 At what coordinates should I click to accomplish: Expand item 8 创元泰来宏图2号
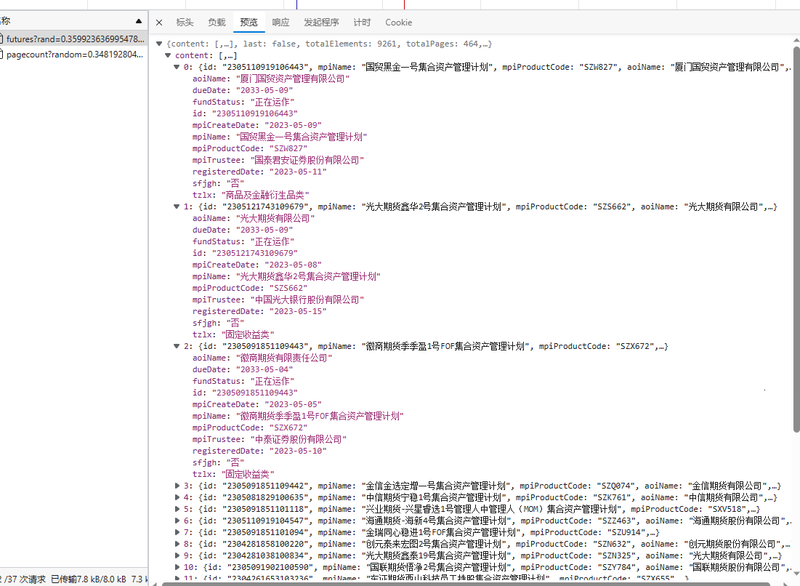tap(177, 544)
